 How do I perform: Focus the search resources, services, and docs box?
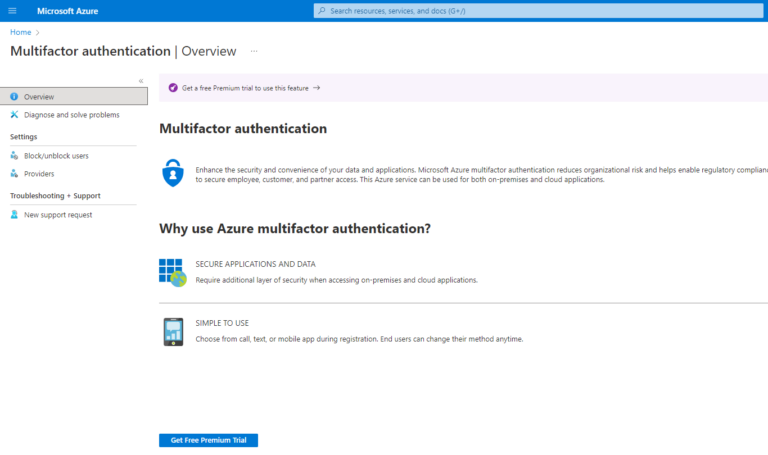click(538, 11)
